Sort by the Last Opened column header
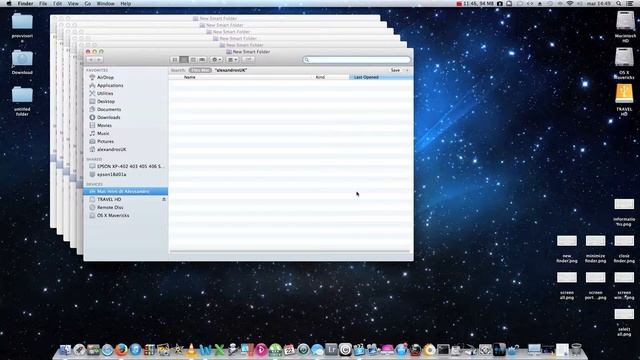 (x=366, y=77)
